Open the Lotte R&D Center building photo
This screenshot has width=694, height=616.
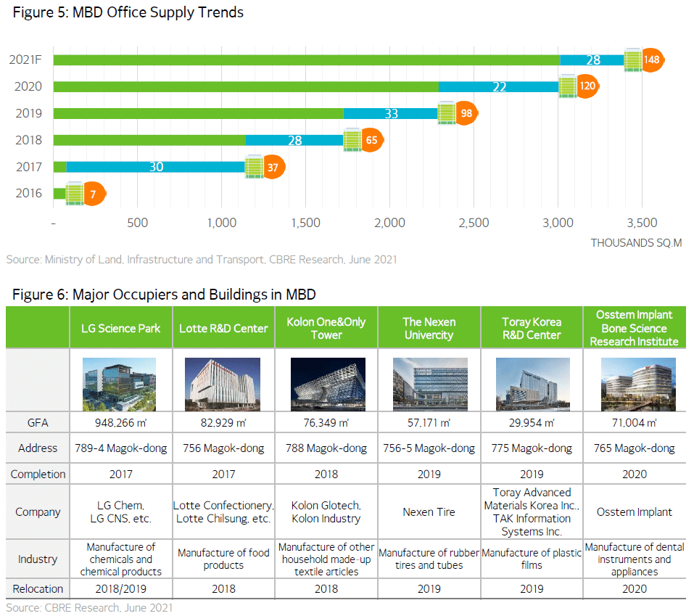pyautogui.click(x=223, y=385)
